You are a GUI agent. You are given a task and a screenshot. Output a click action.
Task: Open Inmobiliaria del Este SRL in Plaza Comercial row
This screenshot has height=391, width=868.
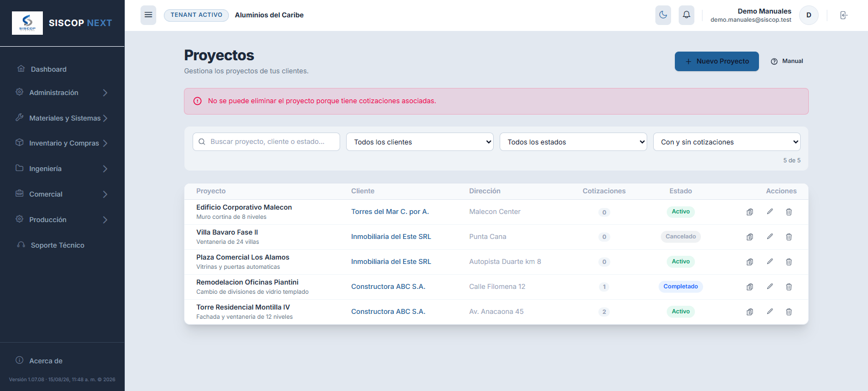click(391, 262)
